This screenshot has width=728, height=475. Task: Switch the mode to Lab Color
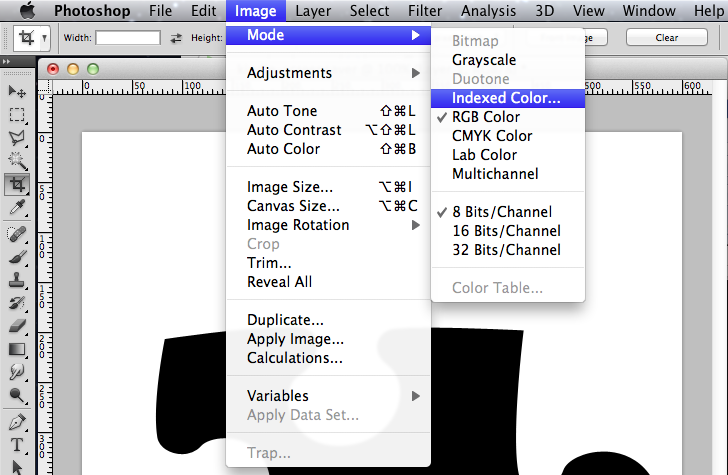tap(508, 155)
